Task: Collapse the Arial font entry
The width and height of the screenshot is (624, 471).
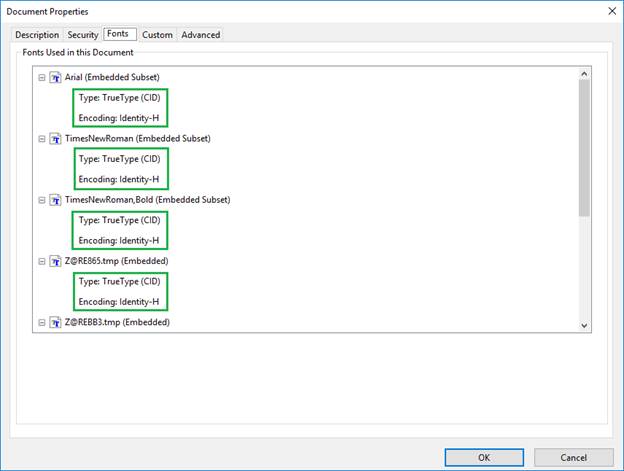Action: [41, 77]
